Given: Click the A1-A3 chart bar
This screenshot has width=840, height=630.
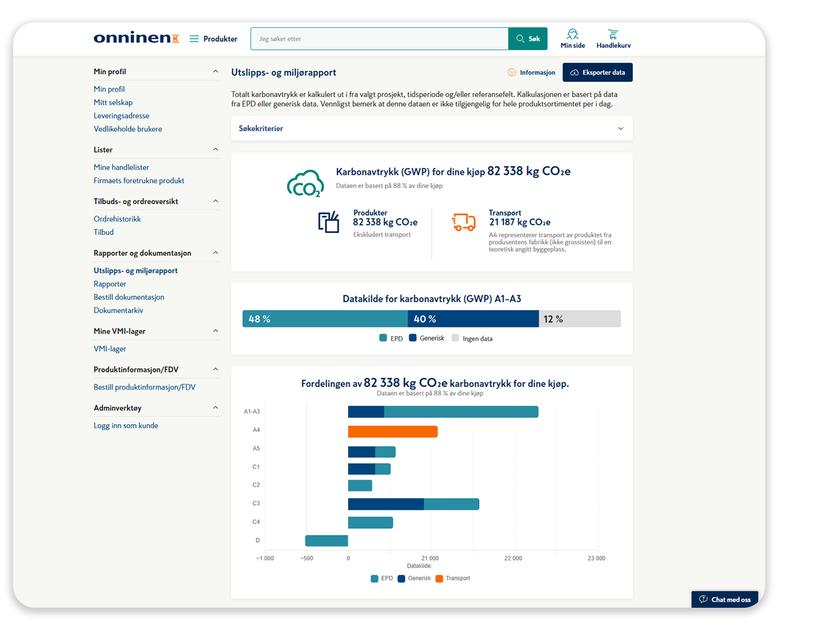Looking at the screenshot, I should tap(443, 412).
